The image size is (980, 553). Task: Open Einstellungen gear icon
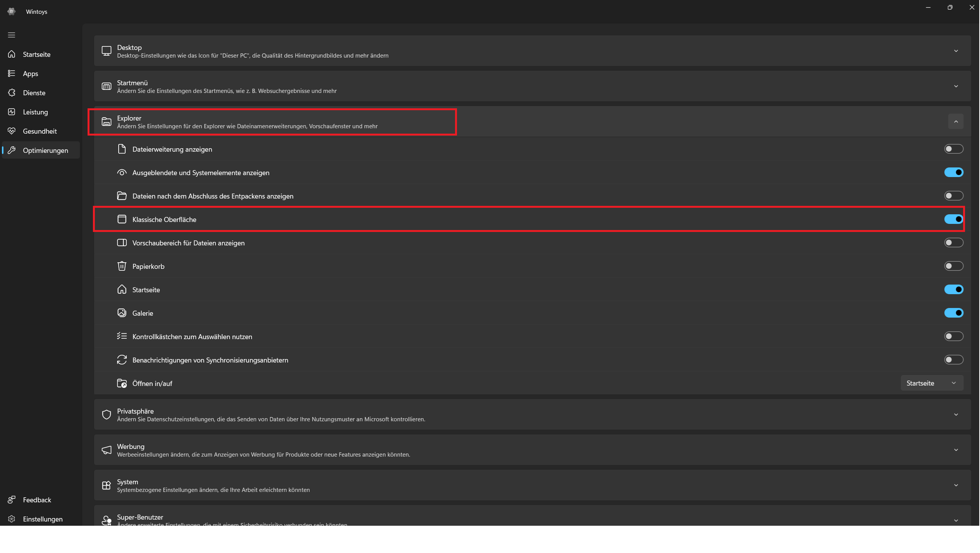pos(12,519)
